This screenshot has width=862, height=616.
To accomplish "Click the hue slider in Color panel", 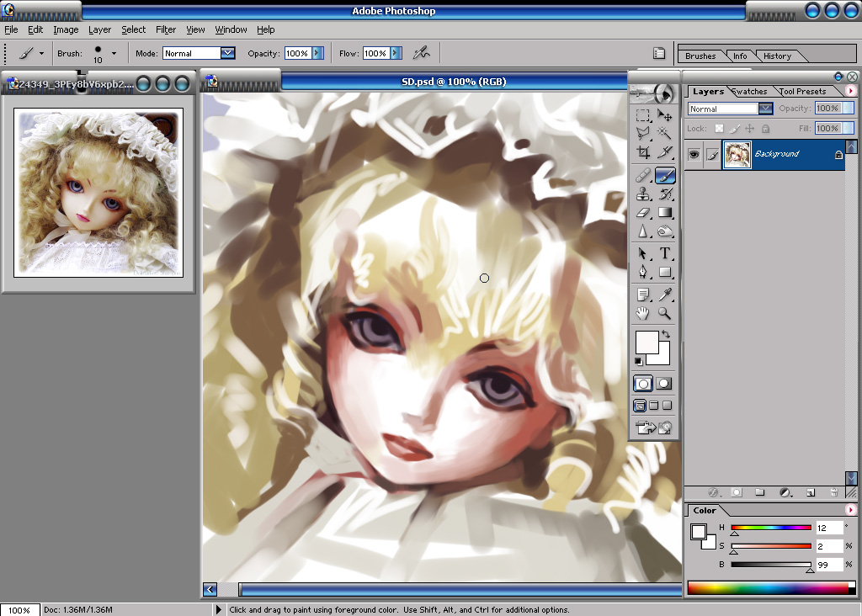I will coord(771,528).
